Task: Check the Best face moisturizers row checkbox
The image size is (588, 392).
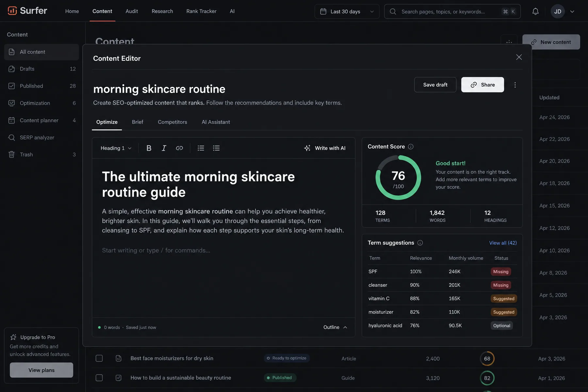Action: coord(99,358)
